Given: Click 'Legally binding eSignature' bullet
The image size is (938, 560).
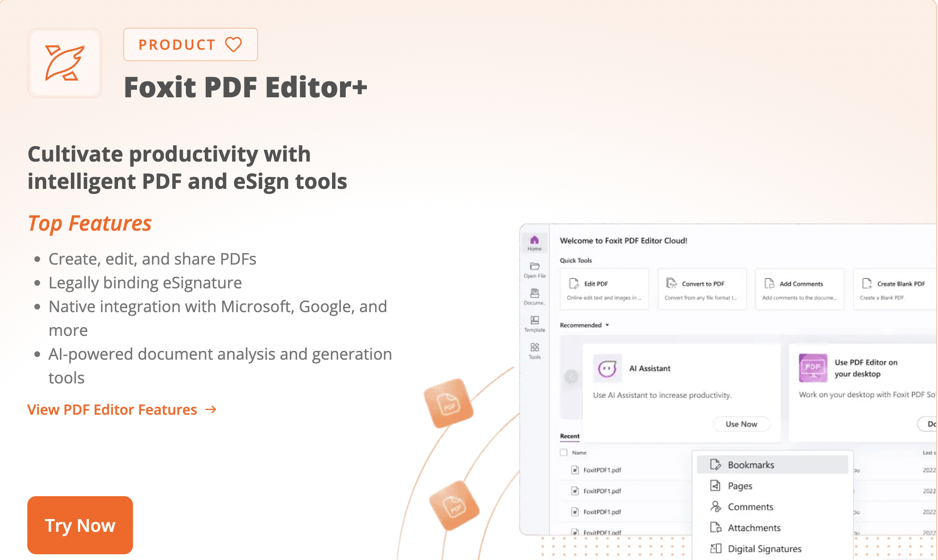Looking at the screenshot, I should pyautogui.click(x=145, y=283).
